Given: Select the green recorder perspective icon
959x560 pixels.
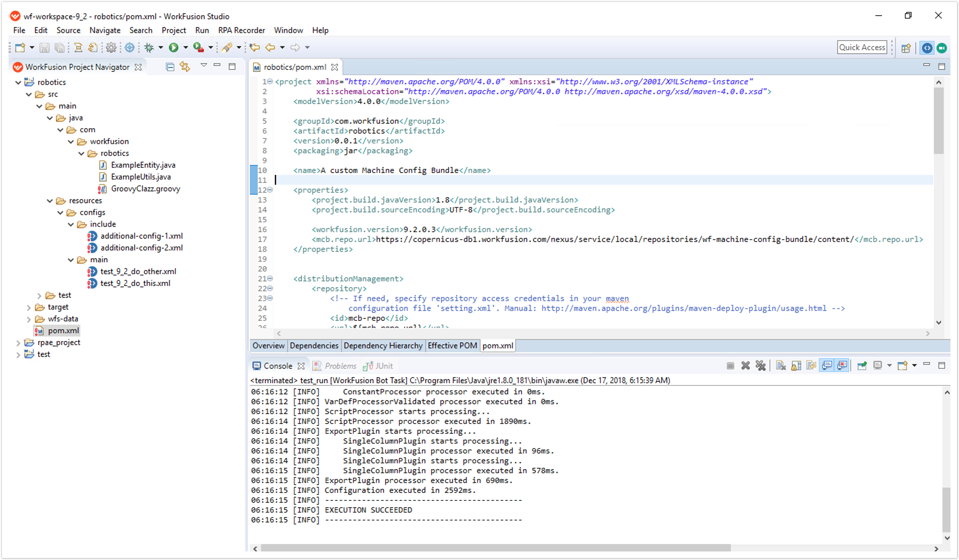Looking at the screenshot, I should point(942,48).
